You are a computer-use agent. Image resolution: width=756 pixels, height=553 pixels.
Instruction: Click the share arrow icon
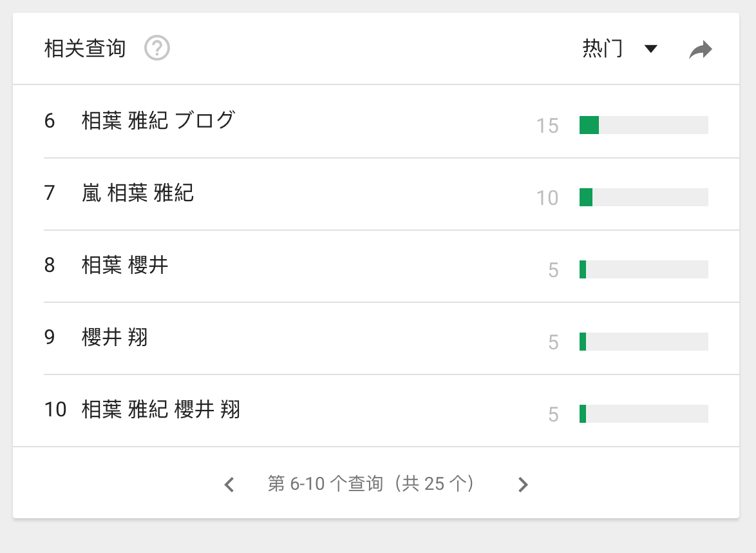(x=701, y=49)
